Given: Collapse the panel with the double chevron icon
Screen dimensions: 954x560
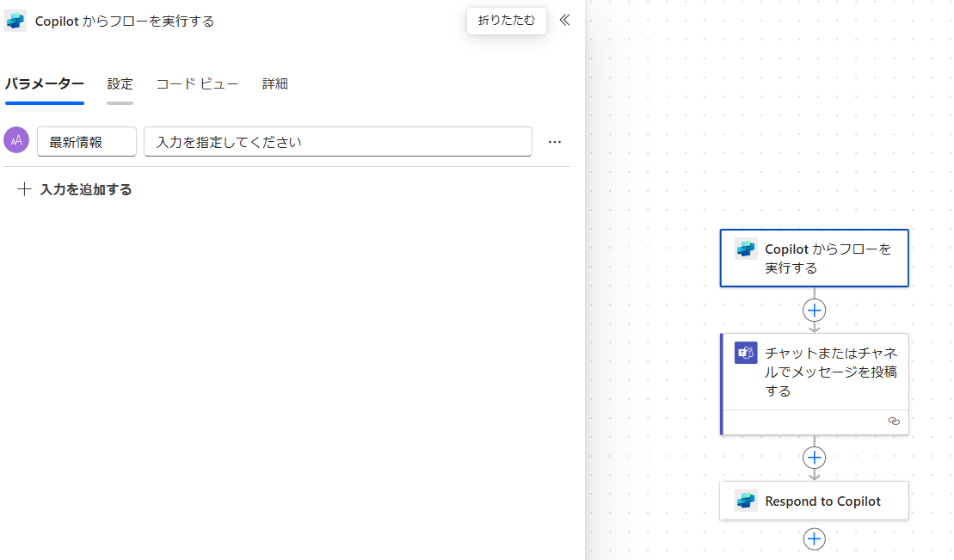Looking at the screenshot, I should [x=564, y=20].
